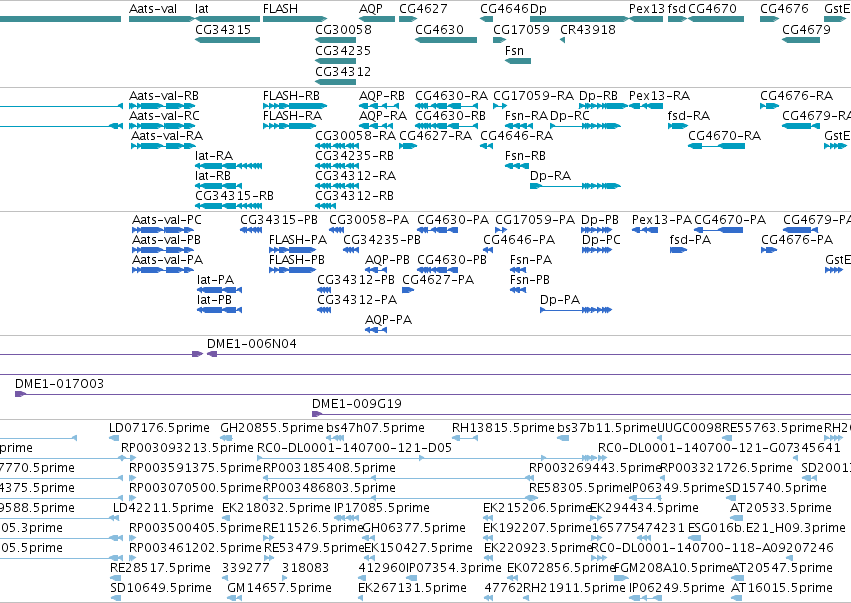The image size is (851, 603).
Task: Select the RH13815.5prime EST label
Action: (503, 428)
